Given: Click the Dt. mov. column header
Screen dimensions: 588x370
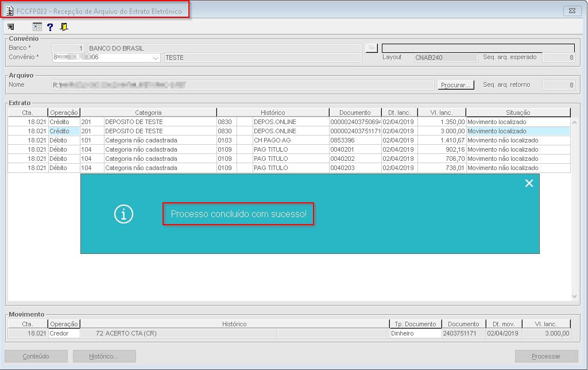Looking at the screenshot, I should 504,324.
